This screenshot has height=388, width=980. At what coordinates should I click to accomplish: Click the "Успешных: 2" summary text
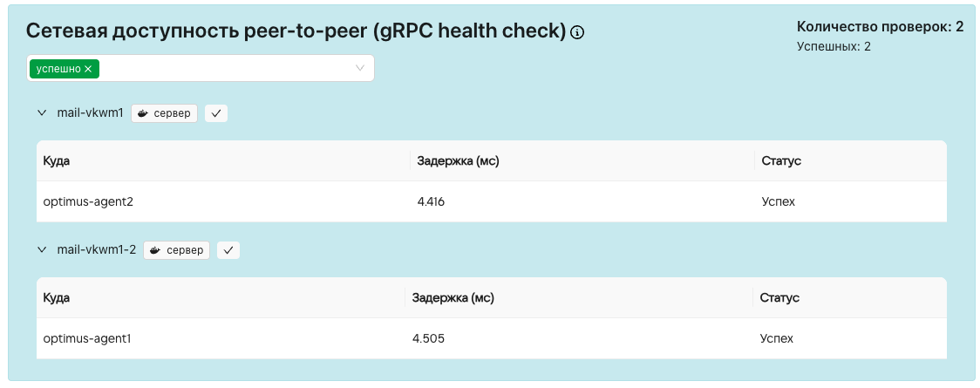tap(834, 46)
